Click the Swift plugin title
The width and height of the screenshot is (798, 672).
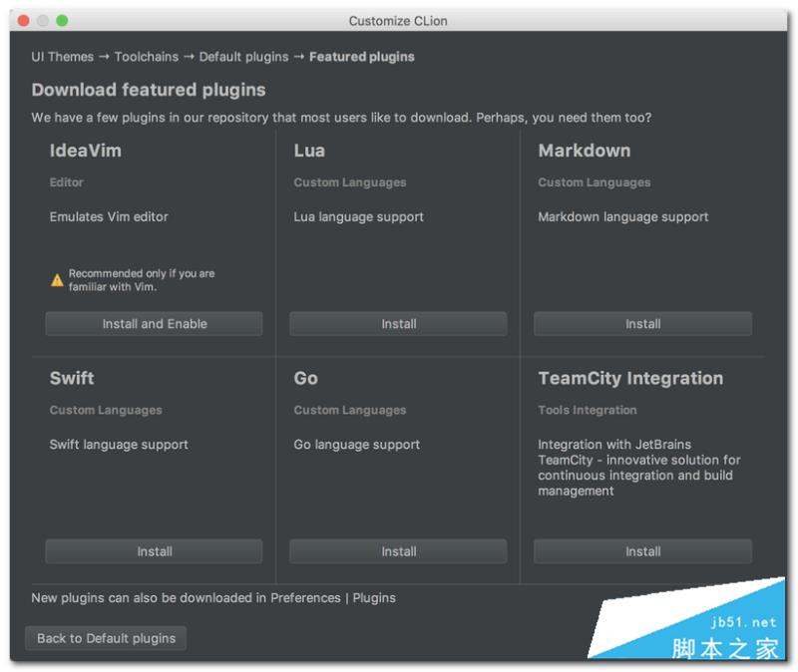(72, 379)
